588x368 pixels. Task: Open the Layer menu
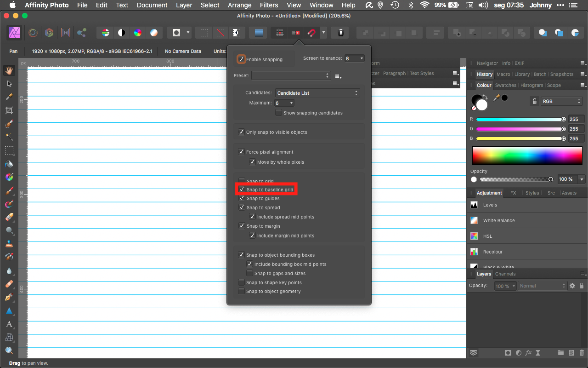click(184, 5)
